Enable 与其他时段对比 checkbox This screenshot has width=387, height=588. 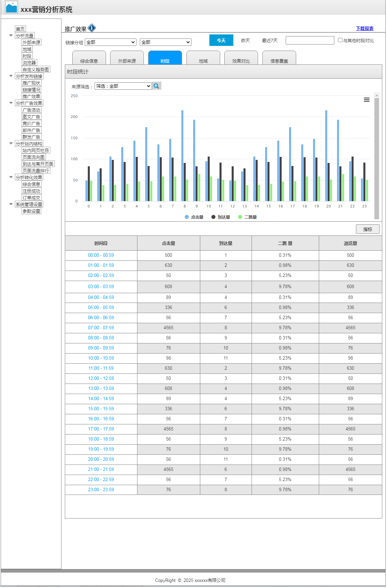click(x=340, y=40)
